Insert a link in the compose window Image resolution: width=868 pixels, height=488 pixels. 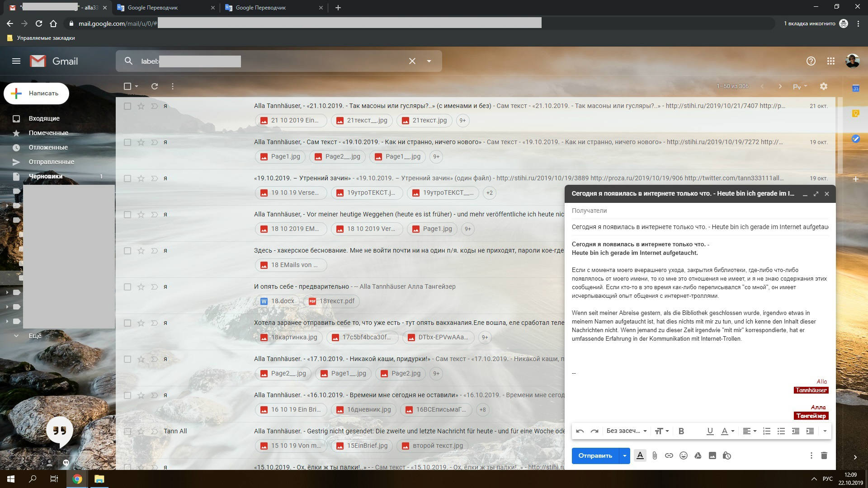(669, 455)
